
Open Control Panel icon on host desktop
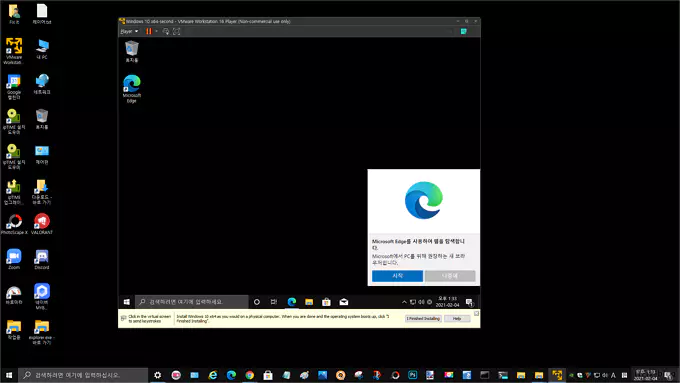(x=42, y=154)
